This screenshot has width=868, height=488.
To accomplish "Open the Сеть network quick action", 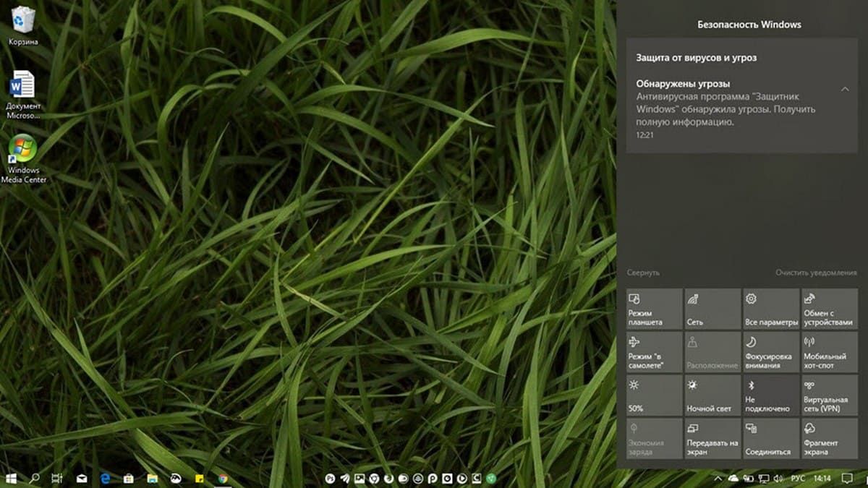I will (712, 309).
